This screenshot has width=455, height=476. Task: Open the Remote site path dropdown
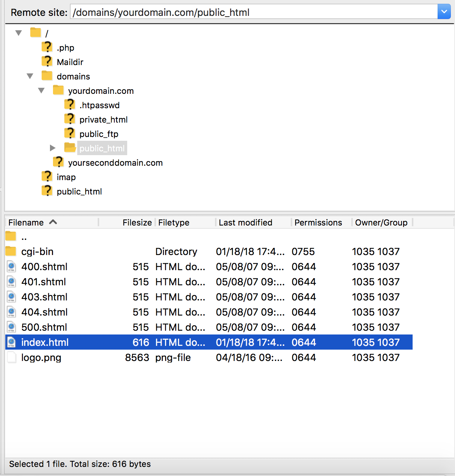pos(444,12)
